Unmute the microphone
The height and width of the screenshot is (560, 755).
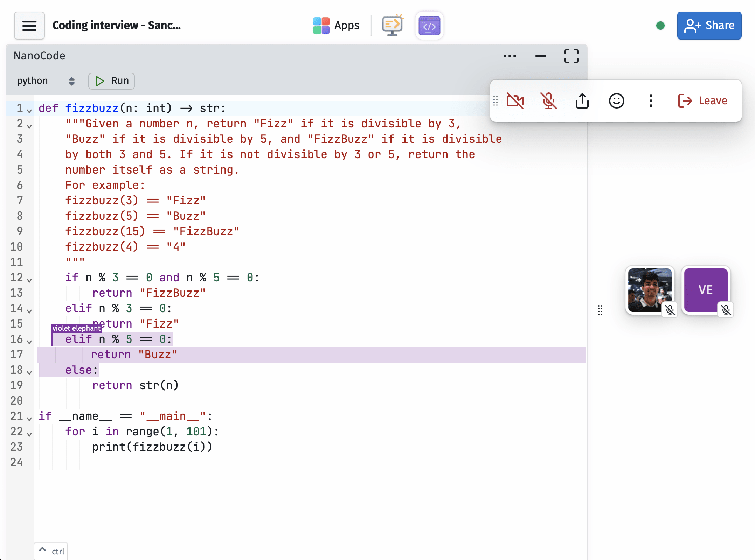[548, 101]
